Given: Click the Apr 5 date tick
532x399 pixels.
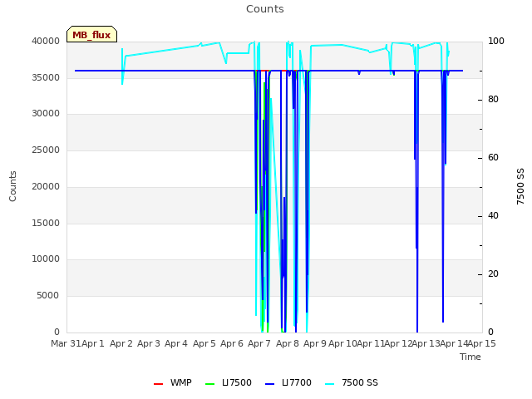Looking at the screenshot, I should click(x=204, y=343).
